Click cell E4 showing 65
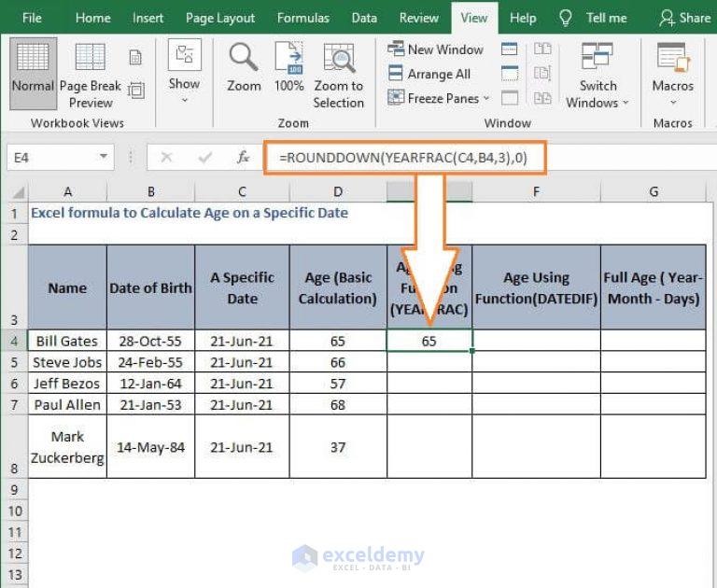Viewport: 717px width, 588px height. (x=429, y=341)
